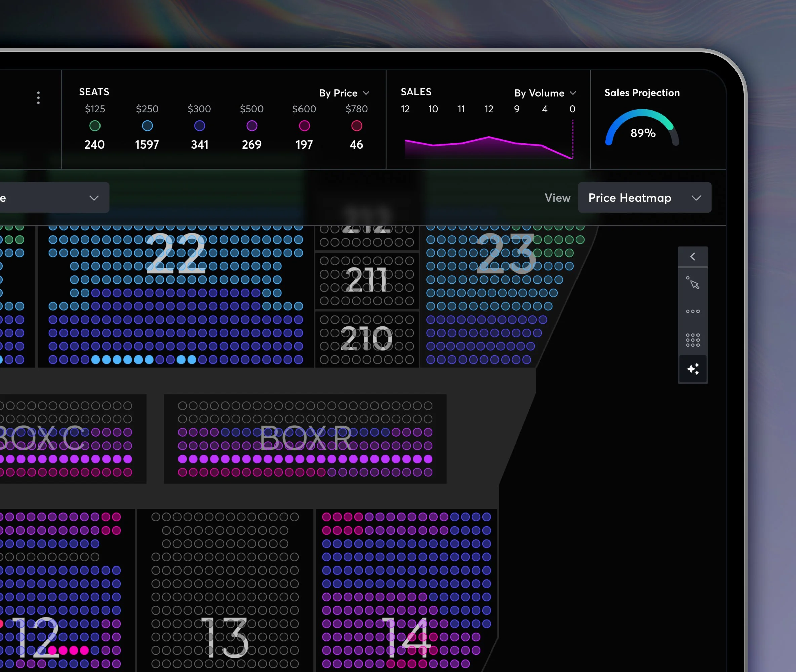Open the vertical three-dot options menu
Screen dimensions: 796x672
click(x=38, y=98)
